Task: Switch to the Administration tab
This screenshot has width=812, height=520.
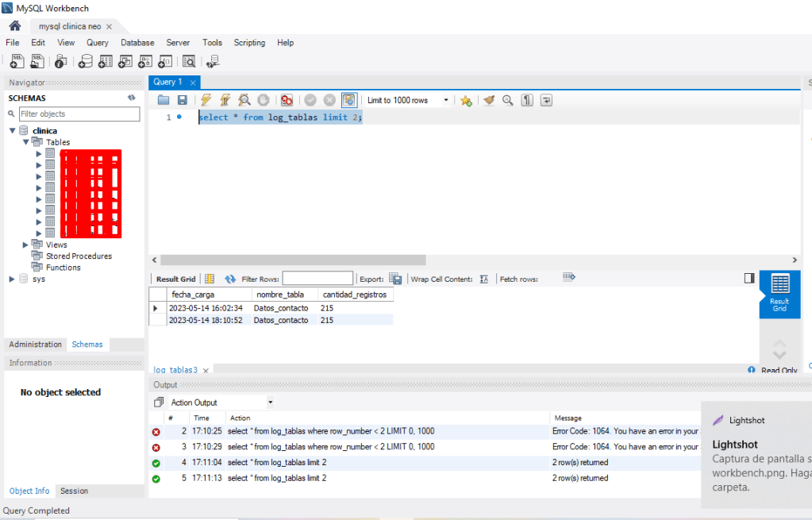Action: point(35,345)
